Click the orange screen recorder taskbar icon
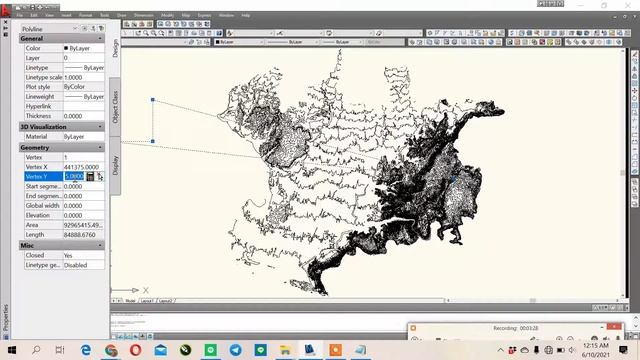640x360 pixels. (x=336, y=350)
